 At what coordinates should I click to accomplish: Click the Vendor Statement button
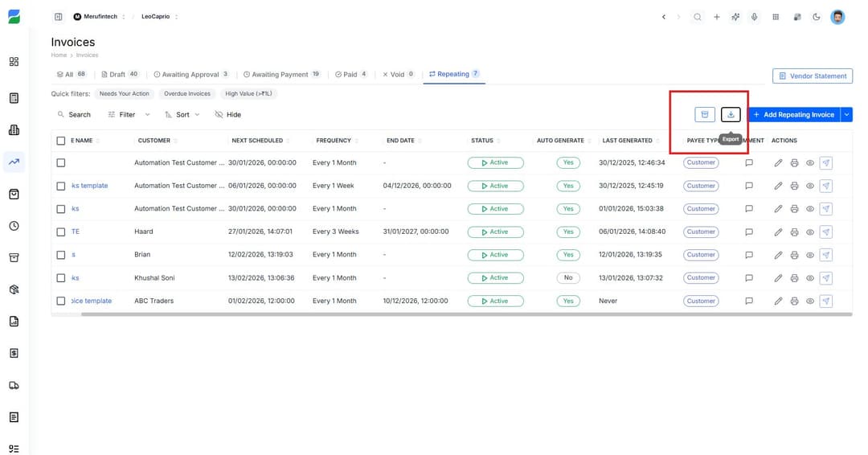click(812, 76)
